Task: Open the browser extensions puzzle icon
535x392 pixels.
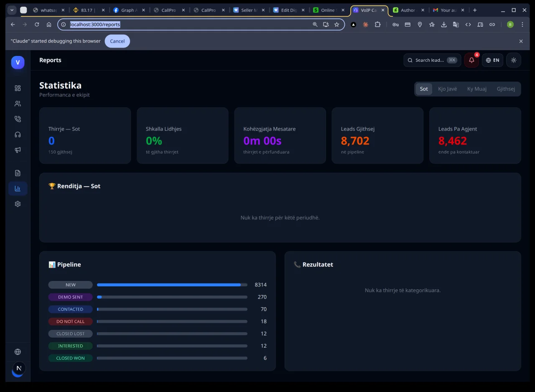Action: pos(377,25)
